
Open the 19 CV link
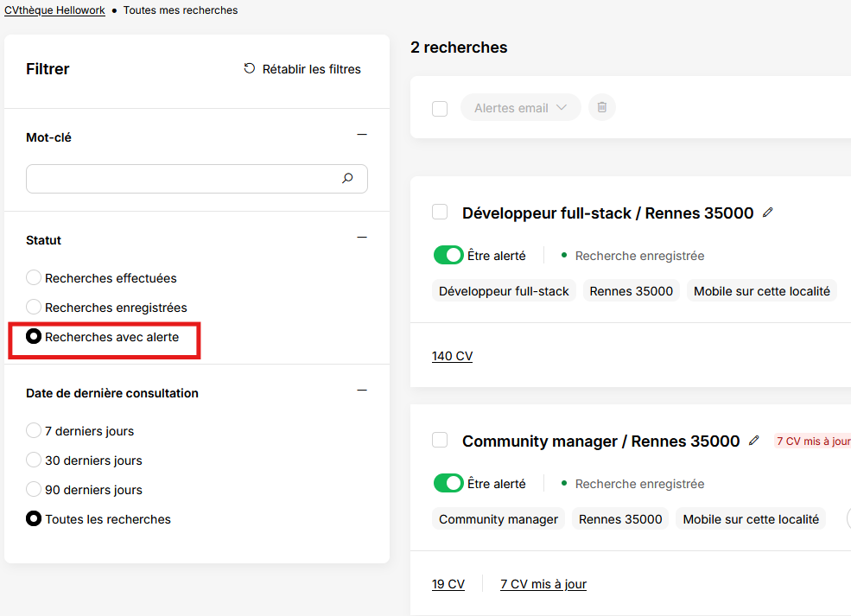tap(448, 584)
